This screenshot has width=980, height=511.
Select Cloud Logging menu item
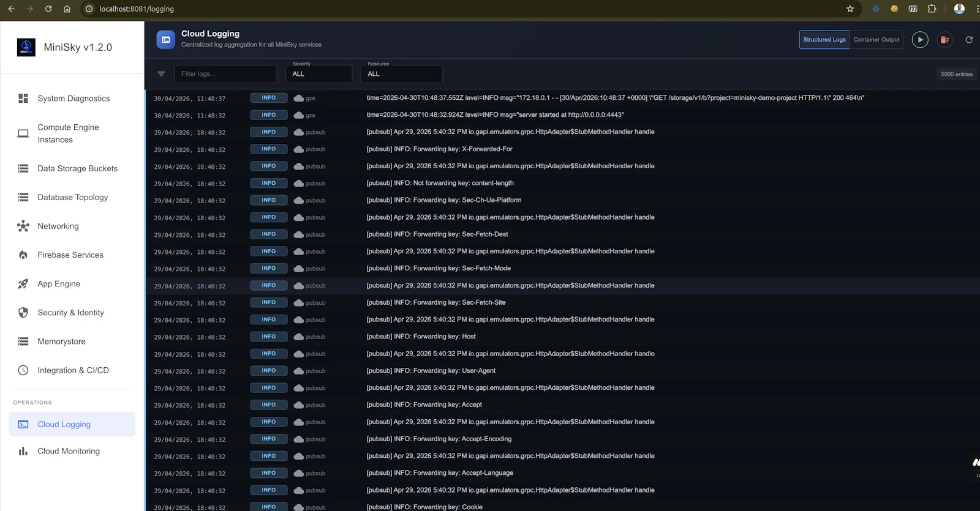tap(72, 424)
